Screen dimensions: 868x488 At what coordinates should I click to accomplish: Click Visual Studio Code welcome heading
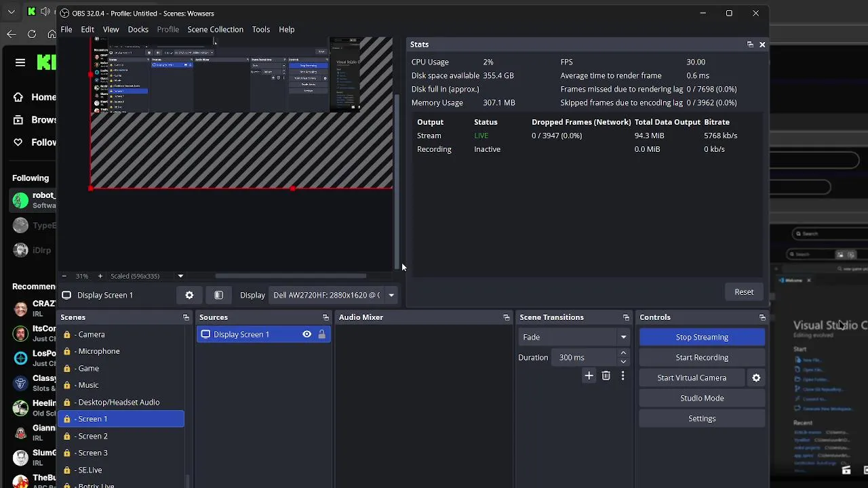pyautogui.click(x=830, y=325)
